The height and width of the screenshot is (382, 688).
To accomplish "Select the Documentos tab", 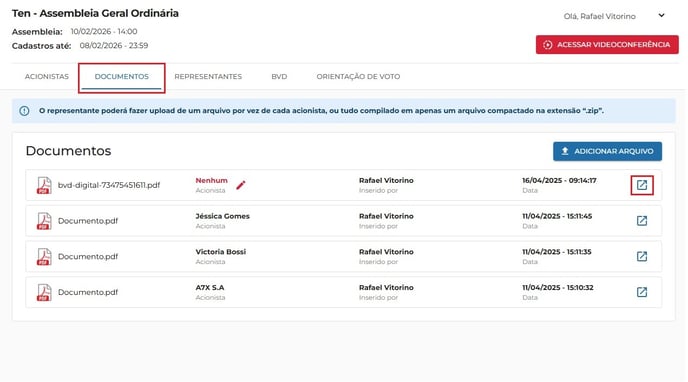I will click(122, 76).
